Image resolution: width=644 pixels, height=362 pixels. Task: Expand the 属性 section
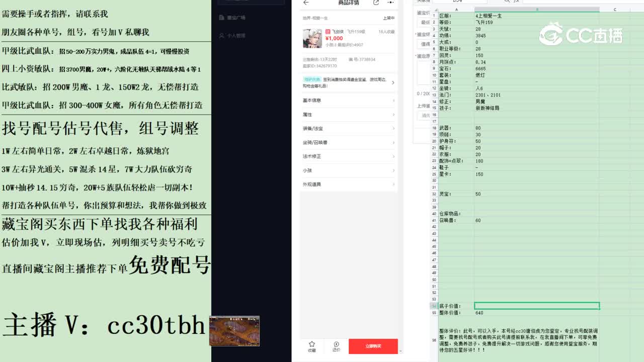(x=349, y=115)
